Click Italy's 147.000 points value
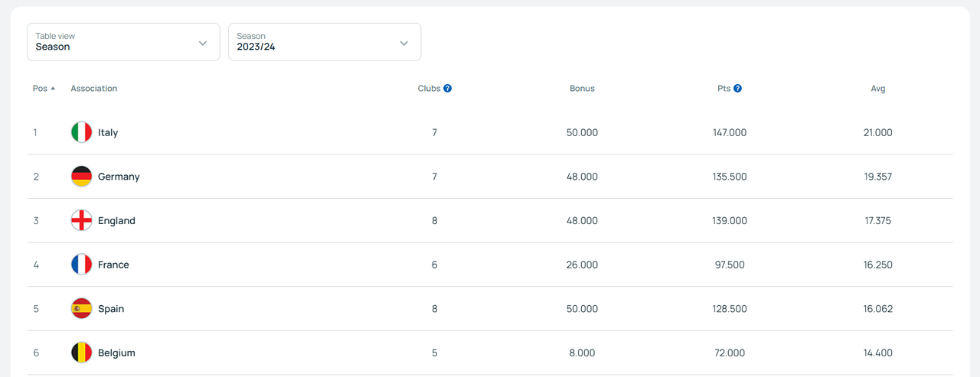Viewport: 980px width, 377px height. click(730, 132)
